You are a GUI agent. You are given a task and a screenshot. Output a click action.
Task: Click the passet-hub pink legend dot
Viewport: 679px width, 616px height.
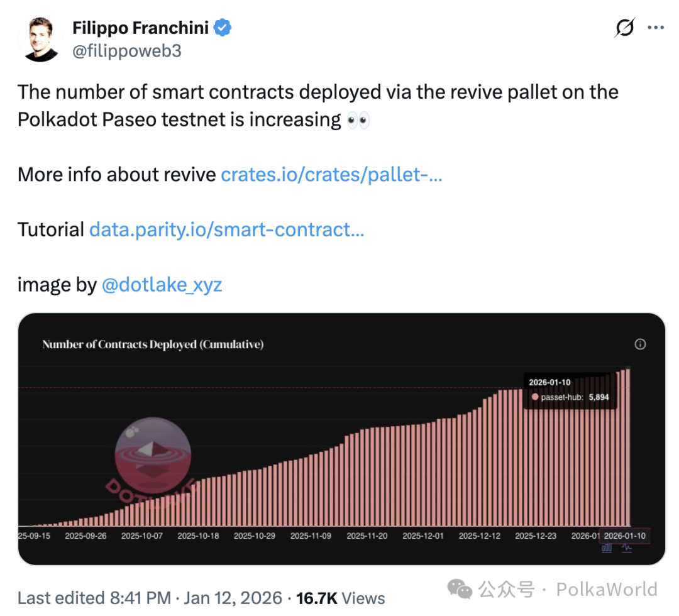pos(534,397)
